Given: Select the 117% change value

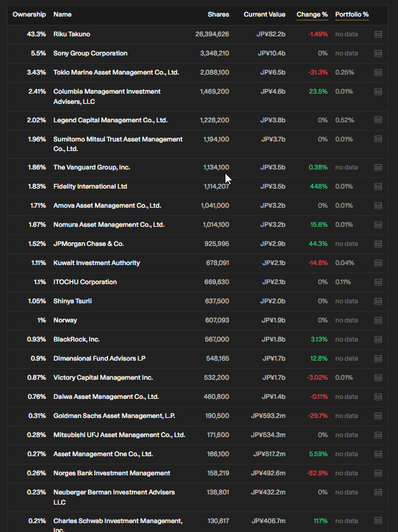Looking at the screenshot, I should (321, 521).
